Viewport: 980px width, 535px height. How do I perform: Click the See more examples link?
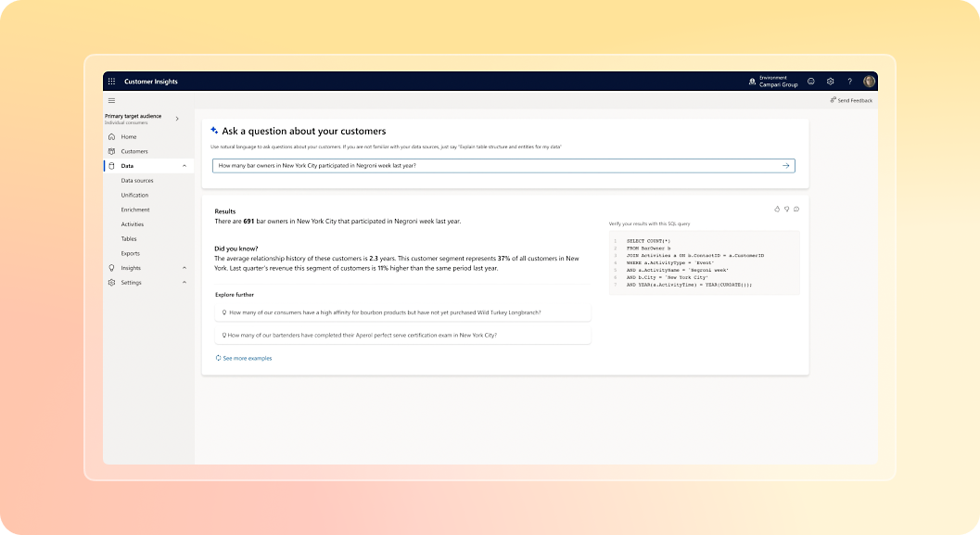click(247, 358)
